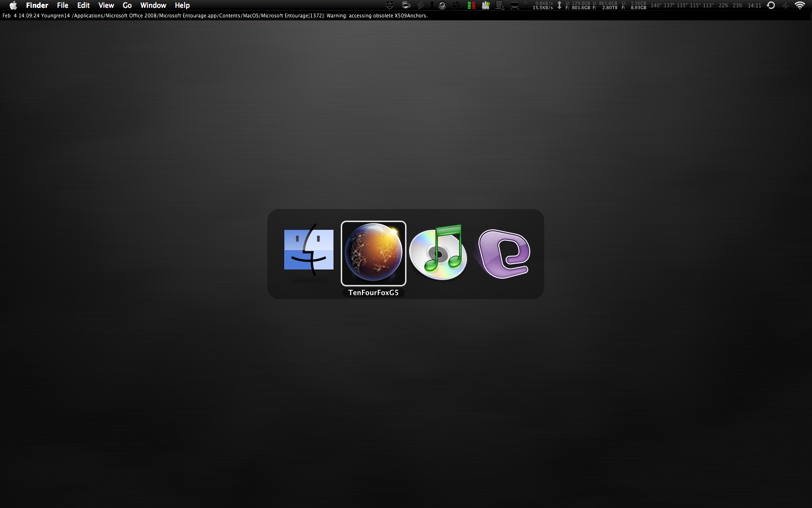Open the Help menu
The height and width of the screenshot is (508, 812).
(182, 5)
